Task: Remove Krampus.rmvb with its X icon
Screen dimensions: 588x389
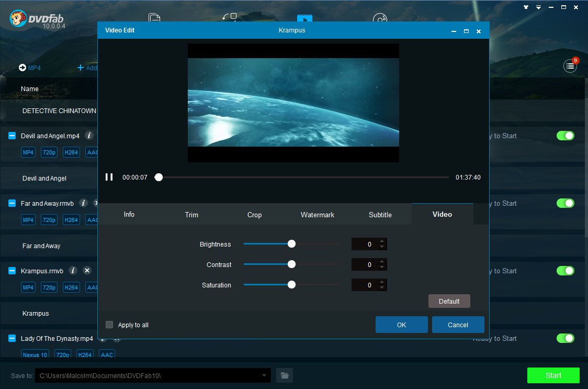Action: [87, 270]
